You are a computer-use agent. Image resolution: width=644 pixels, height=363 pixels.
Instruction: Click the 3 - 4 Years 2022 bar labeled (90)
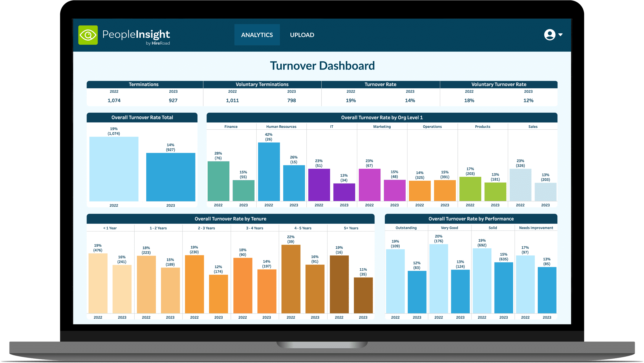243,285
